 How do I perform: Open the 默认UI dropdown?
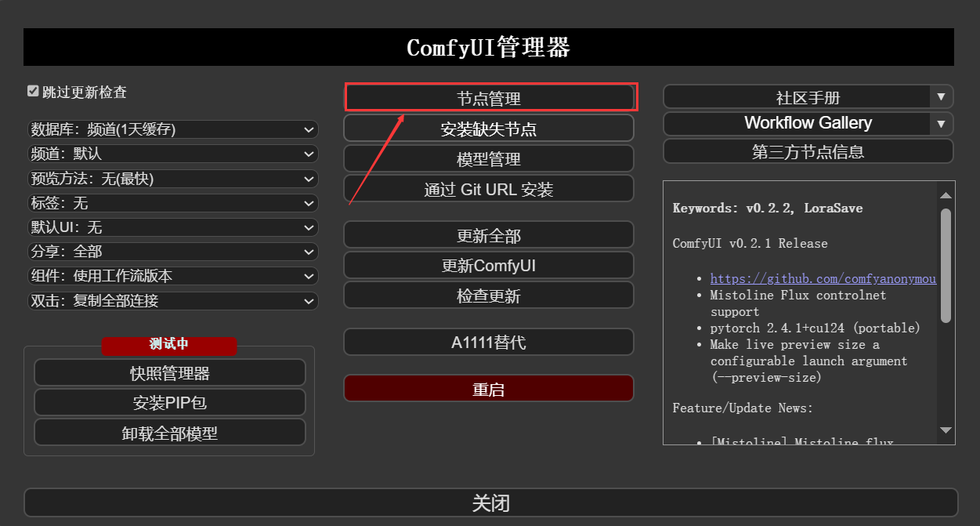point(172,227)
